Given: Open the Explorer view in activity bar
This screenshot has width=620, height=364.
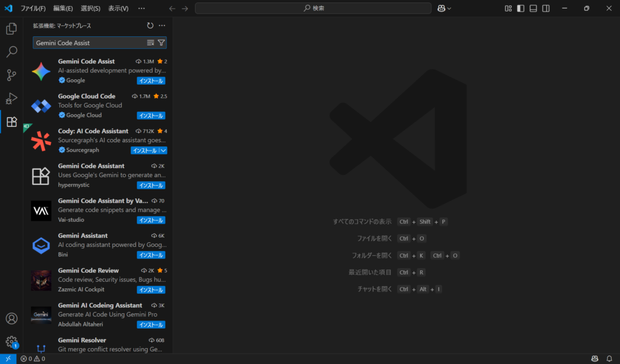Looking at the screenshot, I should point(11,28).
